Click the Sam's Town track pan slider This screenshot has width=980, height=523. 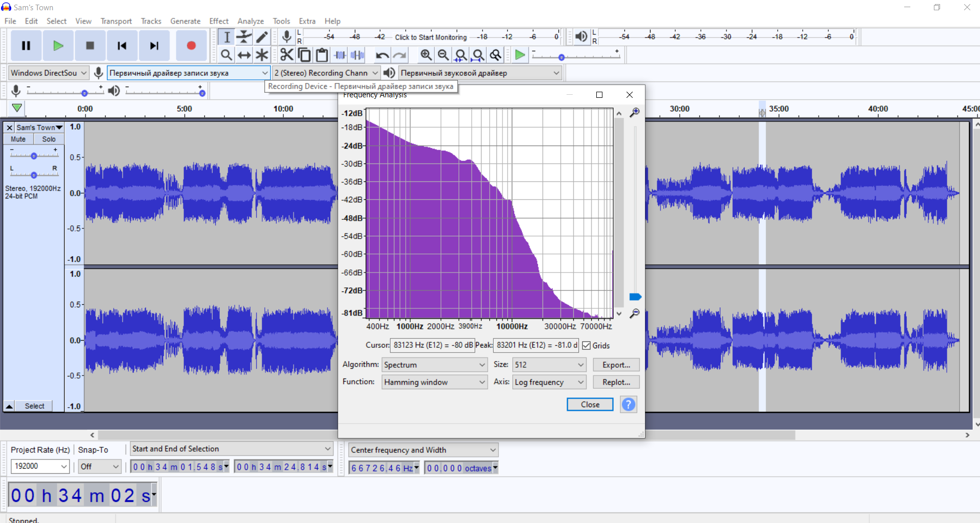point(34,175)
